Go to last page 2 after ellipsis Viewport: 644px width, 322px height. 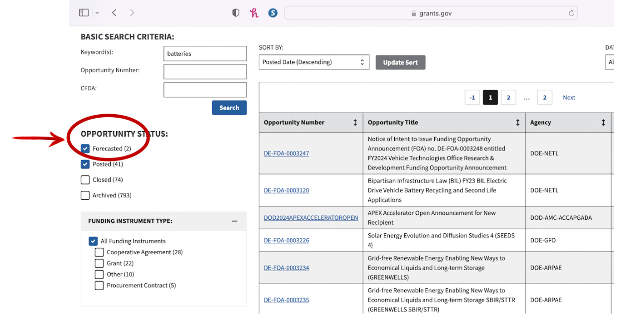(544, 98)
